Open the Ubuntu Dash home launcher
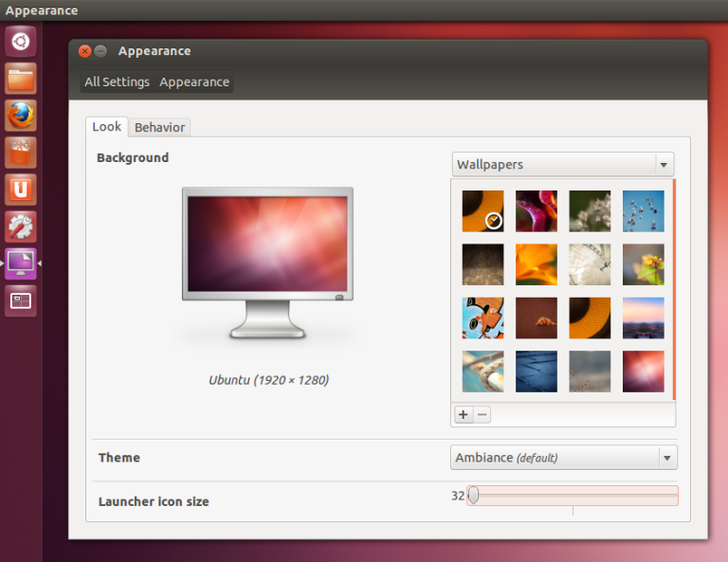This screenshot has width=728, height=562. (21, 42)
